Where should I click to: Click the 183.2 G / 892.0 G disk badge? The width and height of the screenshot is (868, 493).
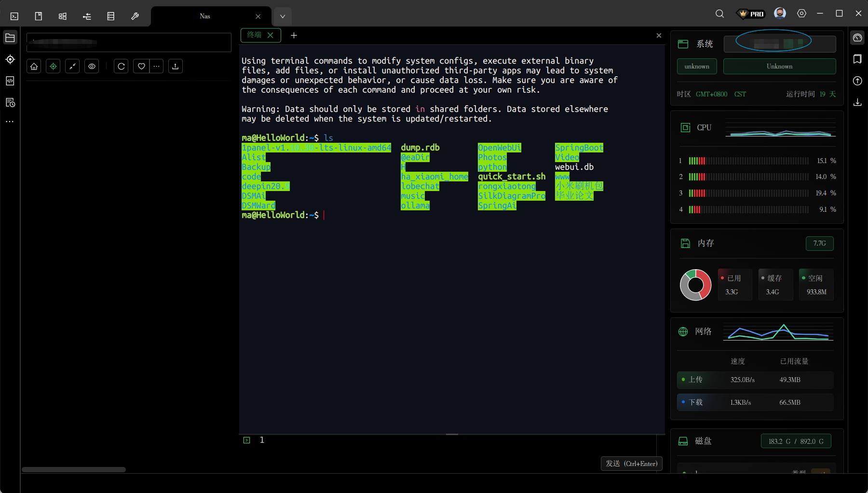796,441
